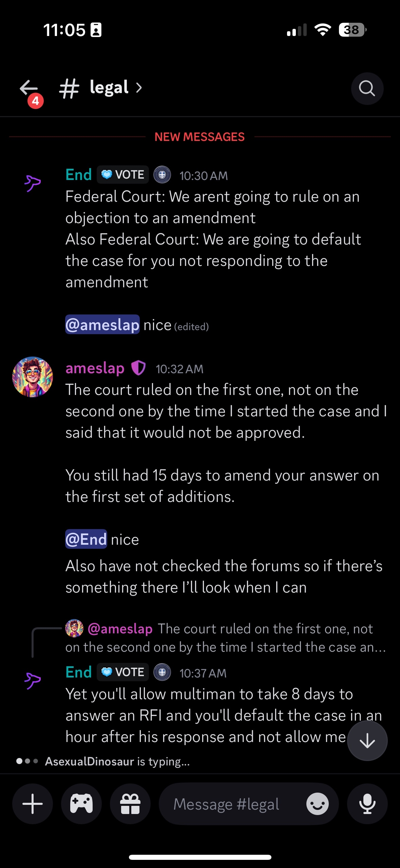
Task: Tap ameslap's purple shield badge
Action: click(x=138, y=368)
